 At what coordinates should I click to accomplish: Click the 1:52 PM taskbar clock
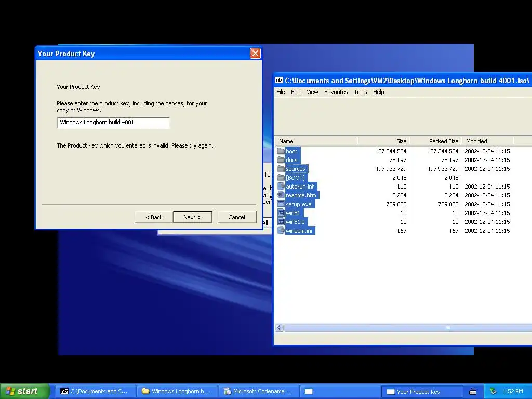[513, 391]
